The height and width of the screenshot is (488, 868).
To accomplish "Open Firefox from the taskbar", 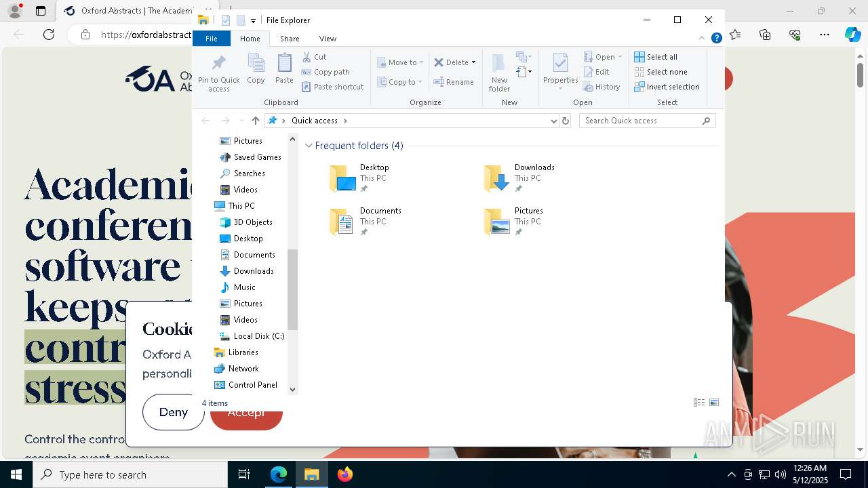I will 345,474.
